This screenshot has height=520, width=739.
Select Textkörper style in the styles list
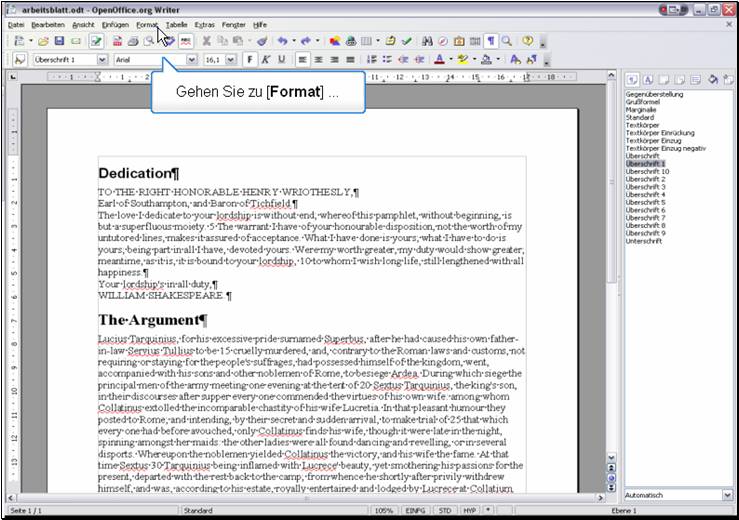click(x=642, y=125)
